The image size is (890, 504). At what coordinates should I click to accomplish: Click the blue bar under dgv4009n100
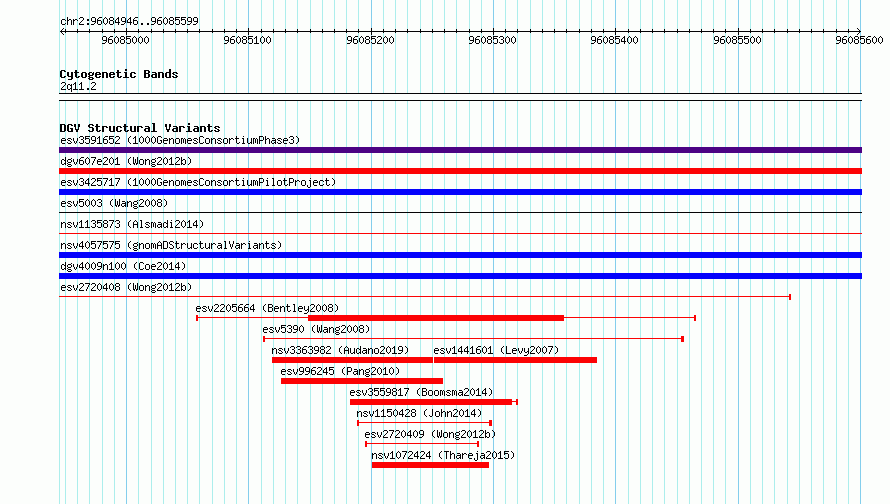pyautogui.click(x=460, y=276)
